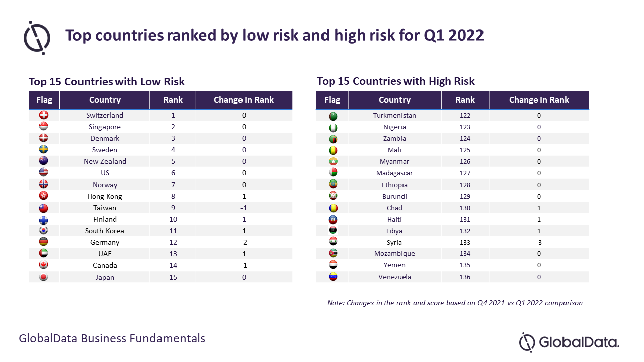Screen dimensions: 644x362
Task: Select the Mozambique rank value 134
Action: tap(465, 254)
